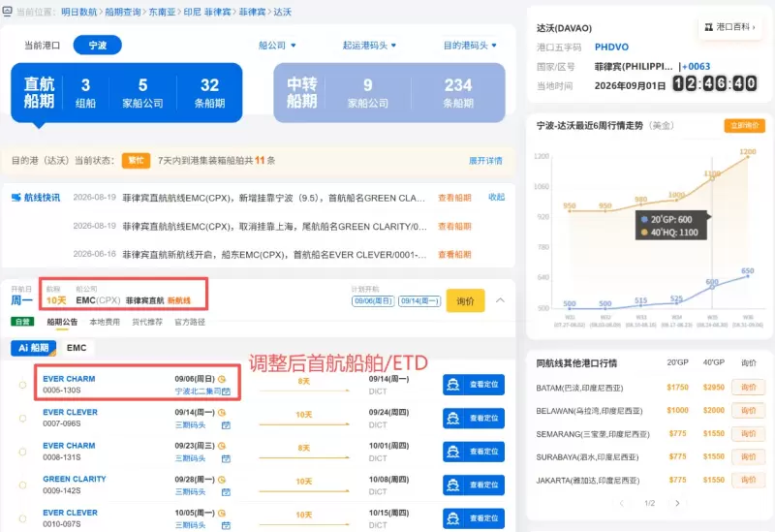This screenshot has width=775, height=532.
Task: Click calendar icon beside 宁波北二集司 terminal
Action: (226, 391)
